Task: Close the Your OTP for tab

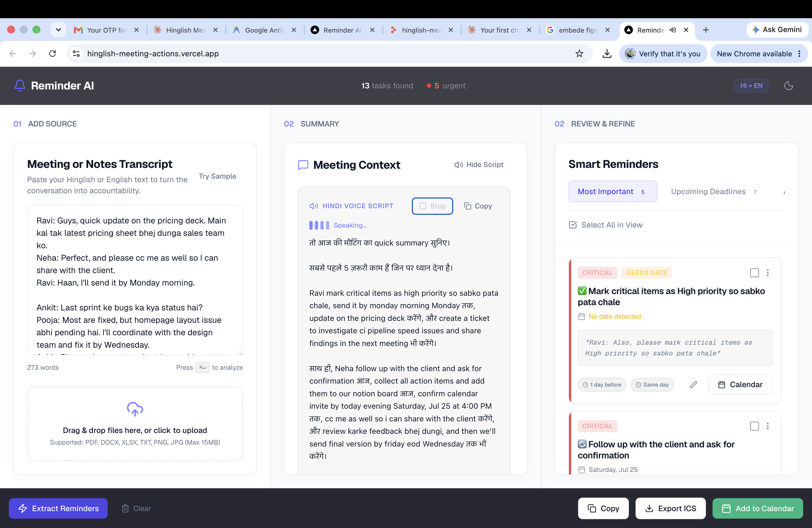Action: coord(136,30)
